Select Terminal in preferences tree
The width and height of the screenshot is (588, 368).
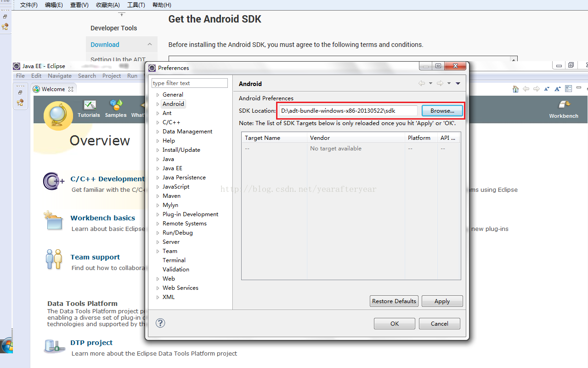coord(174,260)
